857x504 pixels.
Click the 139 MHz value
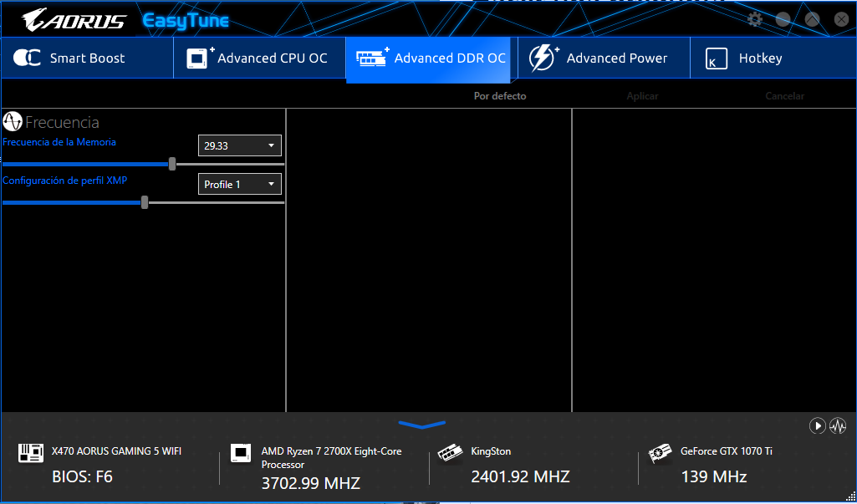point(714,477)
